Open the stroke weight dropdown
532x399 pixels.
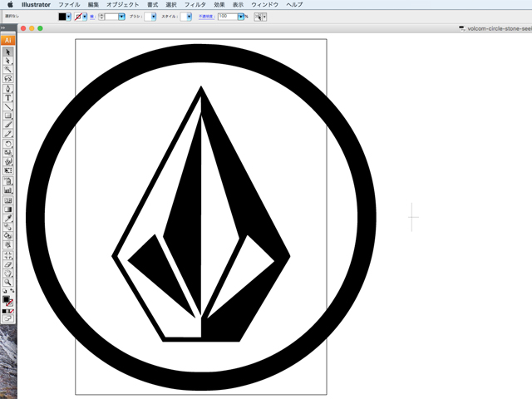coord(122,17)
